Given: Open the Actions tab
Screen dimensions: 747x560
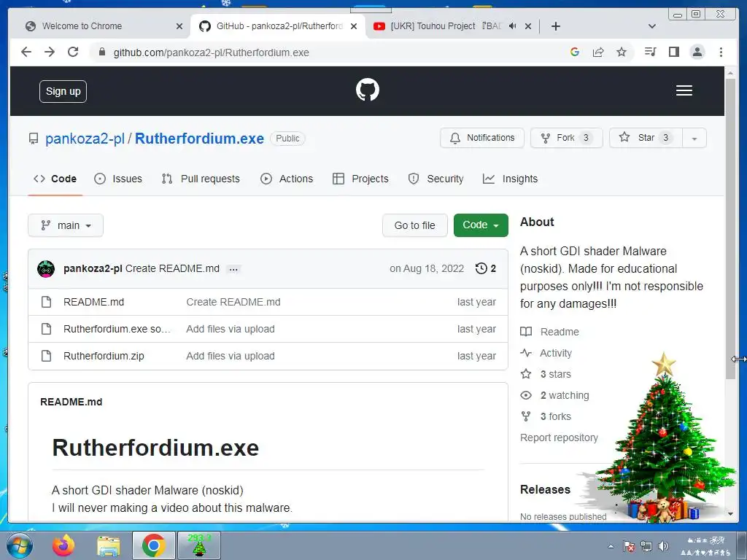Looking at the screenshot, I should click(286, 179).
